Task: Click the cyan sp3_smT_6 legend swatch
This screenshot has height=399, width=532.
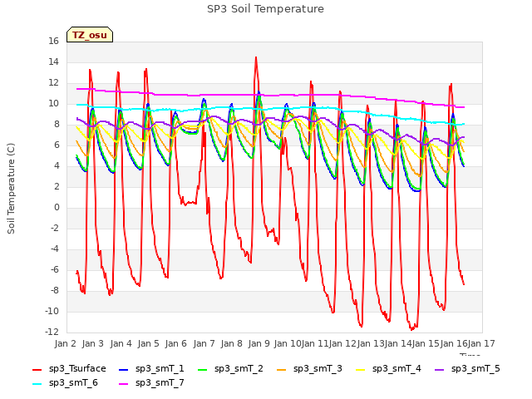Action: point(37,384)
